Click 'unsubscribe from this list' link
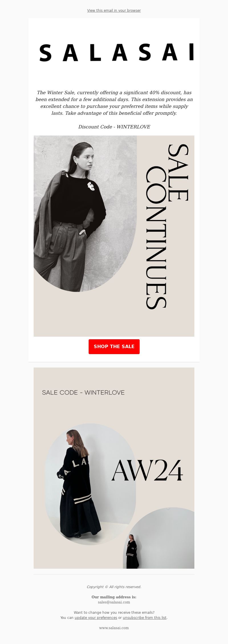Screen dimensions: 228x644 [144, 618]
